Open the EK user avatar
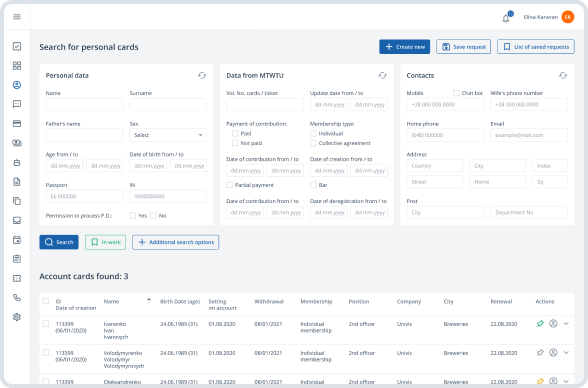The height and width of the screenshot is (388, 588). (x=567, y=17)
